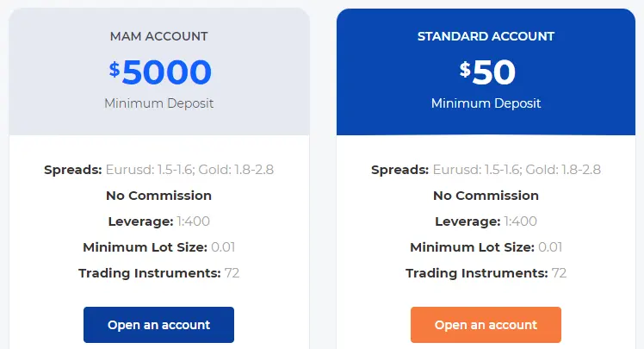
Task: Click Minimum Lot Size in Standard card
Action: [x=486, y=247]
